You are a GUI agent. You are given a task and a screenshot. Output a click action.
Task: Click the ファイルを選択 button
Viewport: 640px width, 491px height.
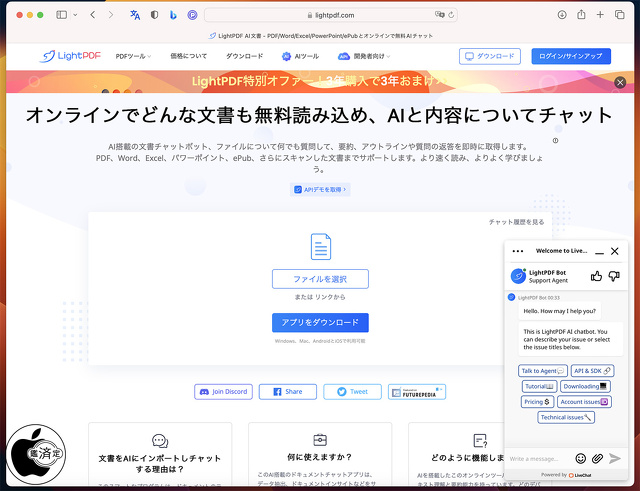320,279
